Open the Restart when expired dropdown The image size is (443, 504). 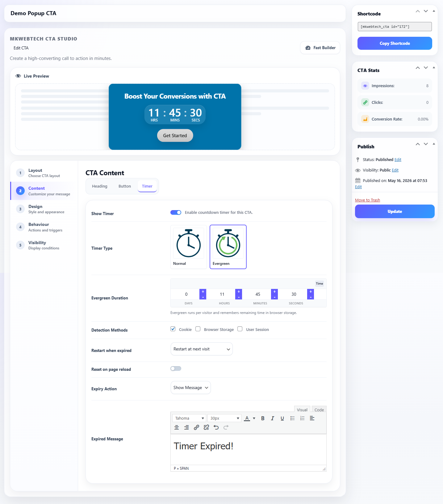202,349
